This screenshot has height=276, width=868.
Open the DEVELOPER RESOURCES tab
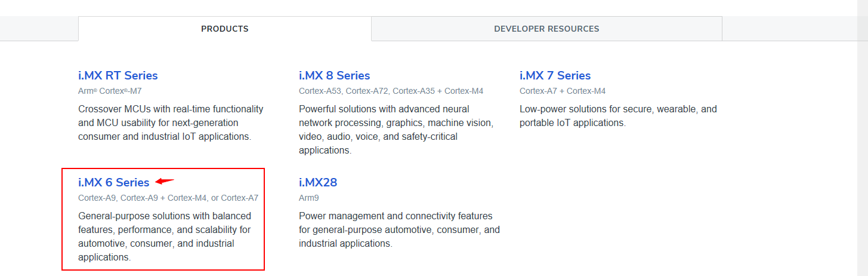546,29
